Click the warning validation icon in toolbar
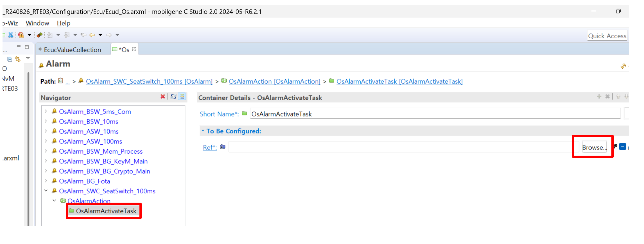Viewport: 644px width, 244px height. 21,35
